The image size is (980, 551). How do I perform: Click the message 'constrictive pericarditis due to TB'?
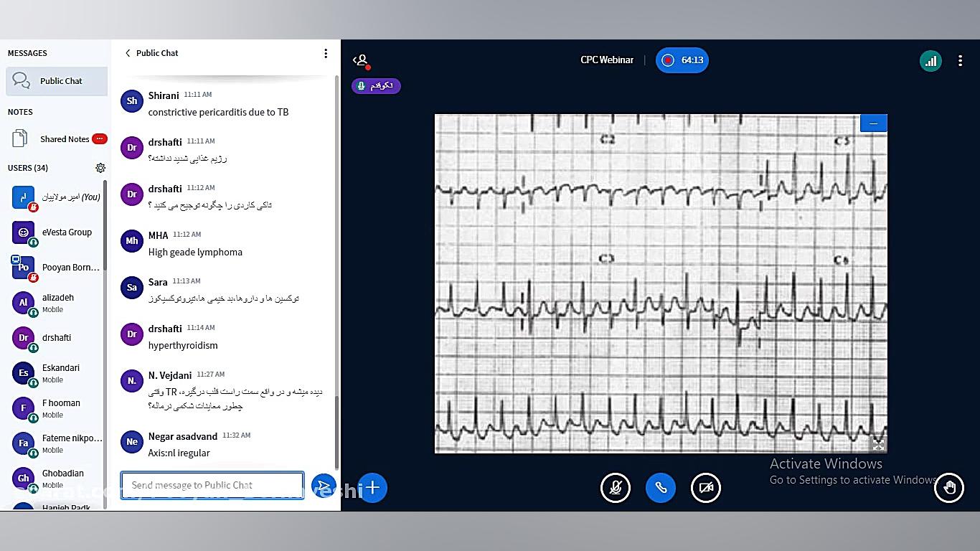[219, 112]
